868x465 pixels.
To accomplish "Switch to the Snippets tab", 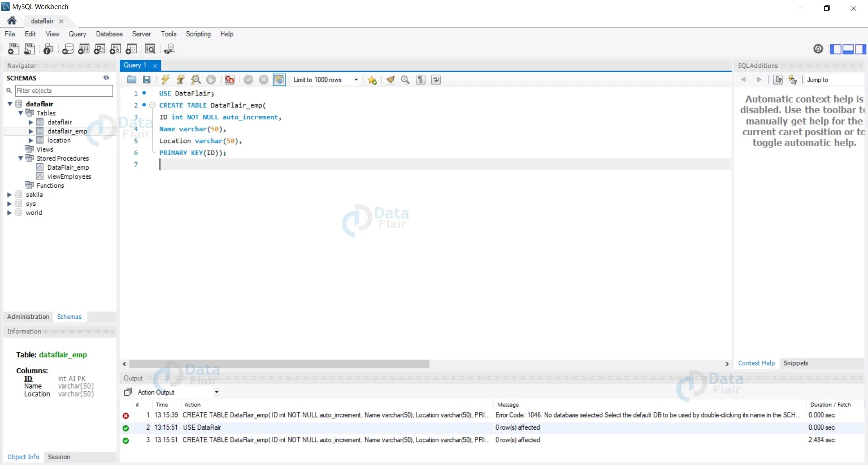I will coord(796,363).
